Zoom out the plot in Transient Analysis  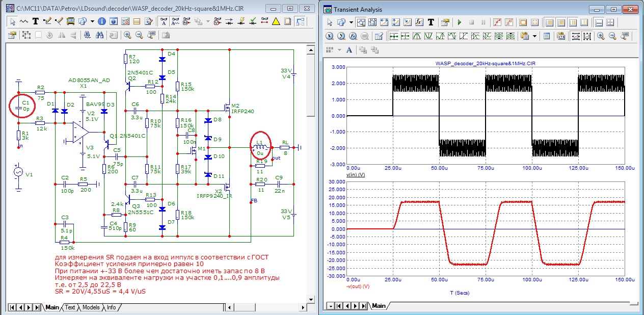click(x=612, y=36)
